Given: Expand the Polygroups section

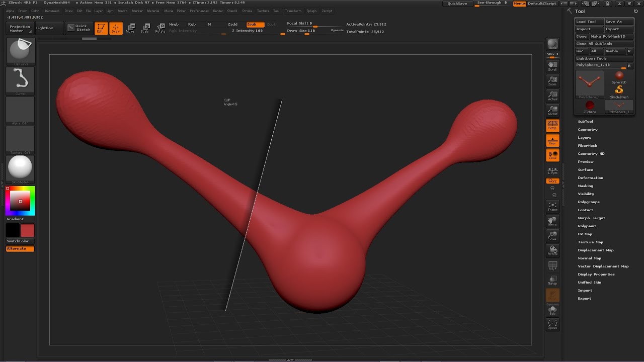Looking at the screenshot, I should (589, 202).
